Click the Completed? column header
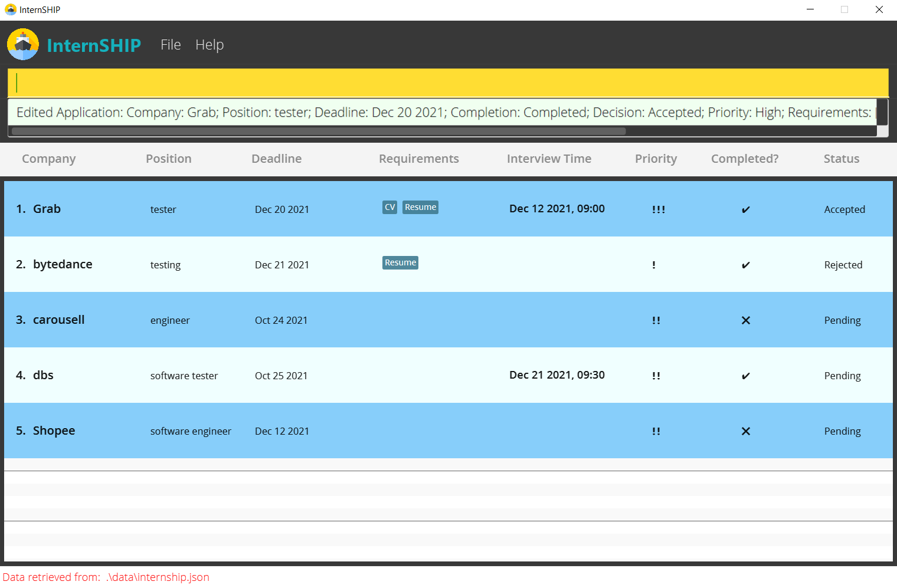 745,159
